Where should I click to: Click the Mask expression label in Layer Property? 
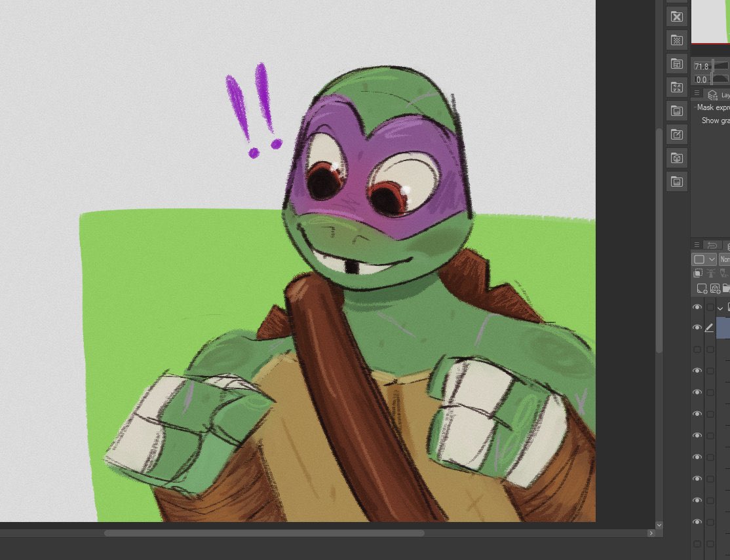713,107
